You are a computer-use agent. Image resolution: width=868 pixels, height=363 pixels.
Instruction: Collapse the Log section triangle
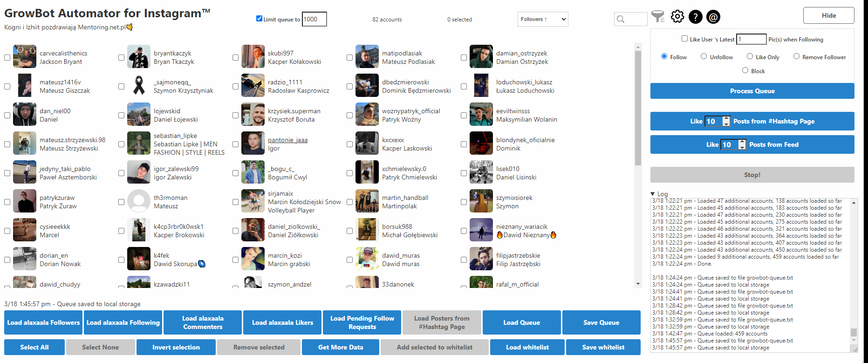(x=653, y=194)
